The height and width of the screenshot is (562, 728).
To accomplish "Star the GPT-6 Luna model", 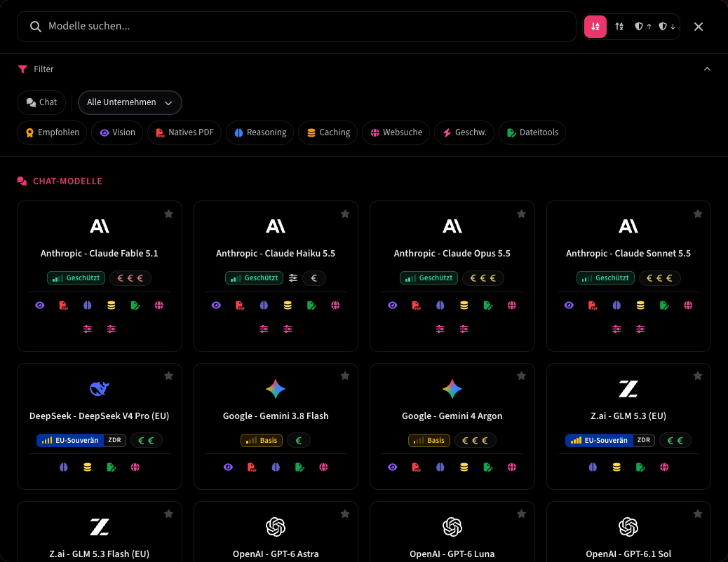I will (x=521, y=514).
